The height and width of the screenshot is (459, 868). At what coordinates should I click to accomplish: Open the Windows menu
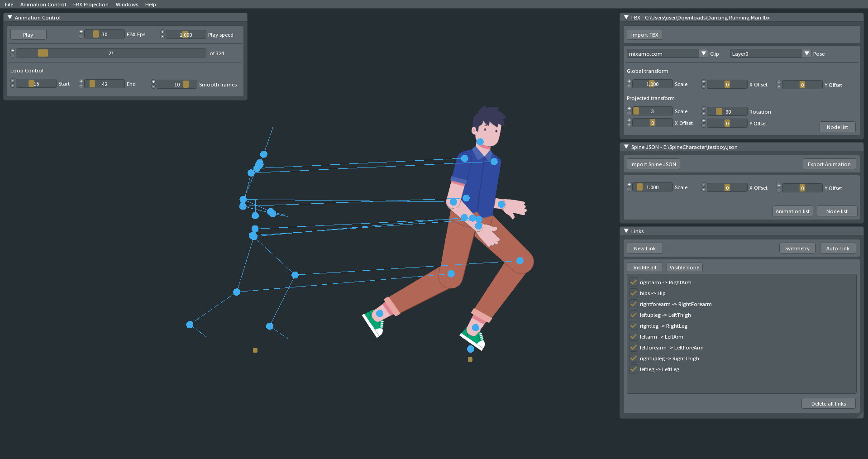[x=127, y=5]
